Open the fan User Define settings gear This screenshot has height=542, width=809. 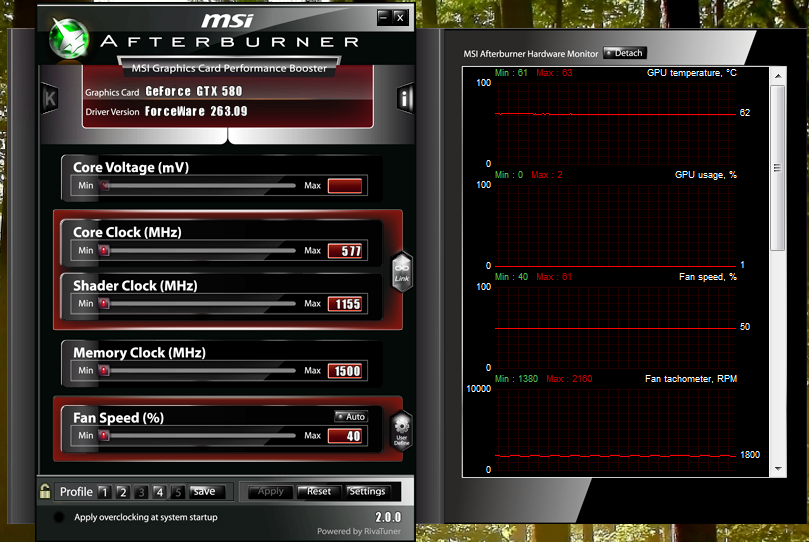(x=402, y=431)
